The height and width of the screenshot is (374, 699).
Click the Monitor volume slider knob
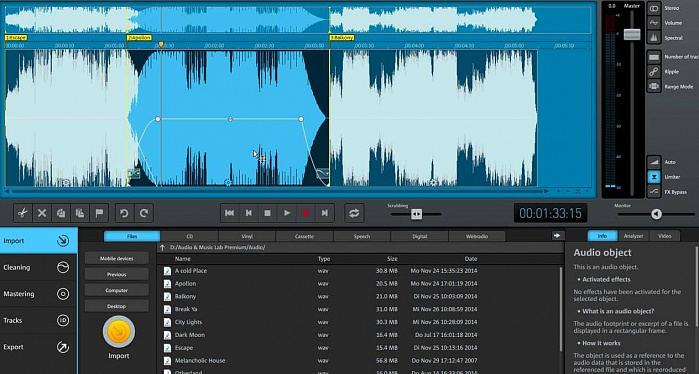coord(656,214)
